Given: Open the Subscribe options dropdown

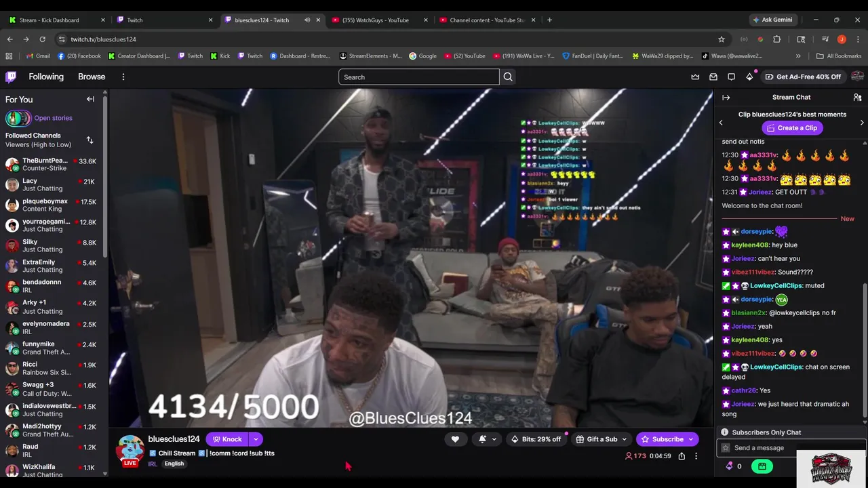Looking at the screenshot, I should 691,439.
